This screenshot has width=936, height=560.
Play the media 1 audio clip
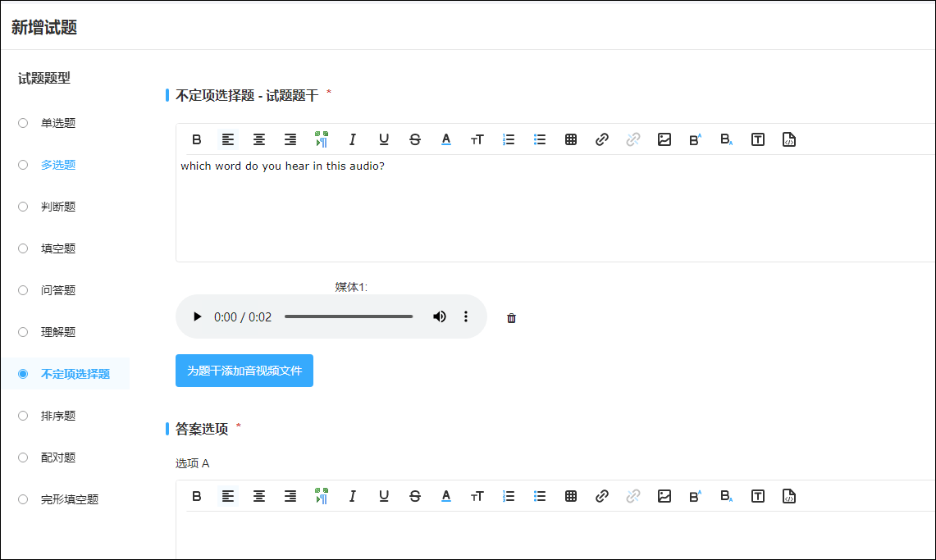tap(197, 316)
